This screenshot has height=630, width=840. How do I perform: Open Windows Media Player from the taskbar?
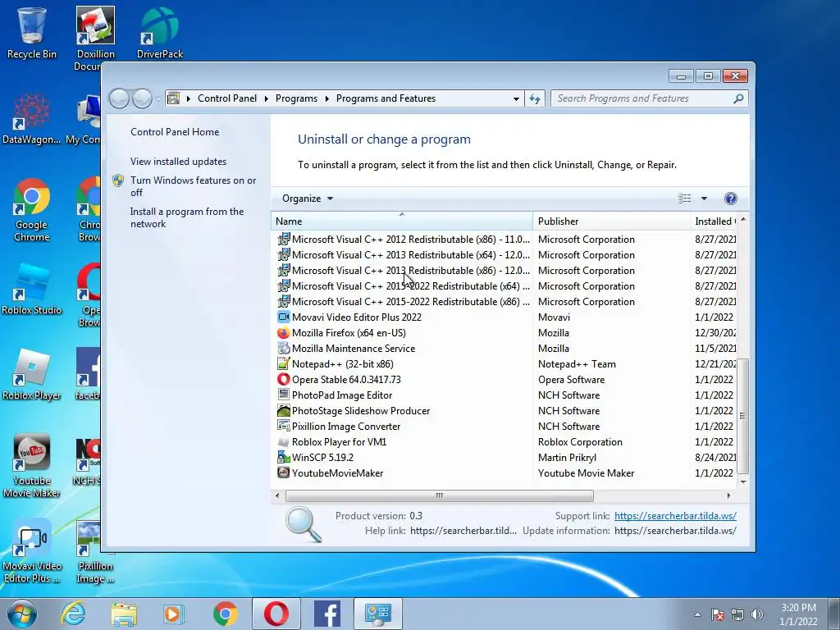pyautogui.click(x=174, y=614)
